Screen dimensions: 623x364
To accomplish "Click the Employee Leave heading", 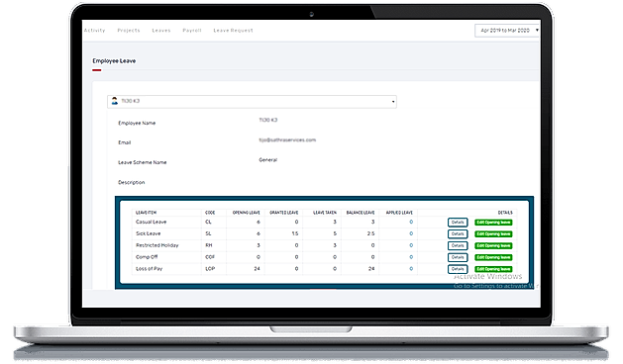I will 114,60.
